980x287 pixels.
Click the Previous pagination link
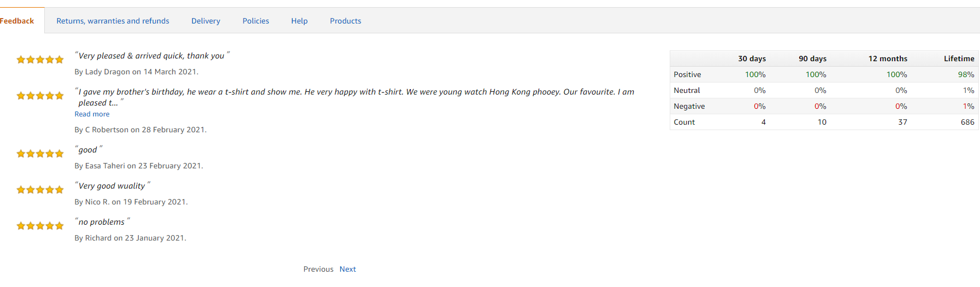point(318,269)
